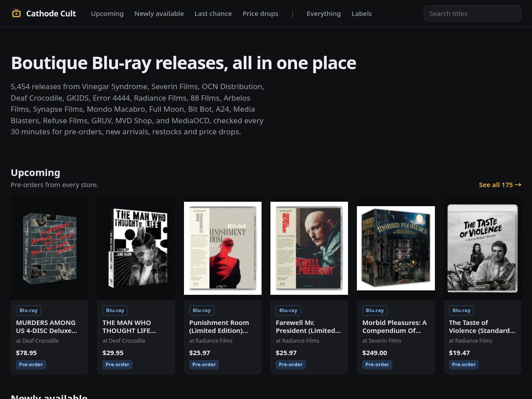Open the Upcoming nav link

(107, 14)
